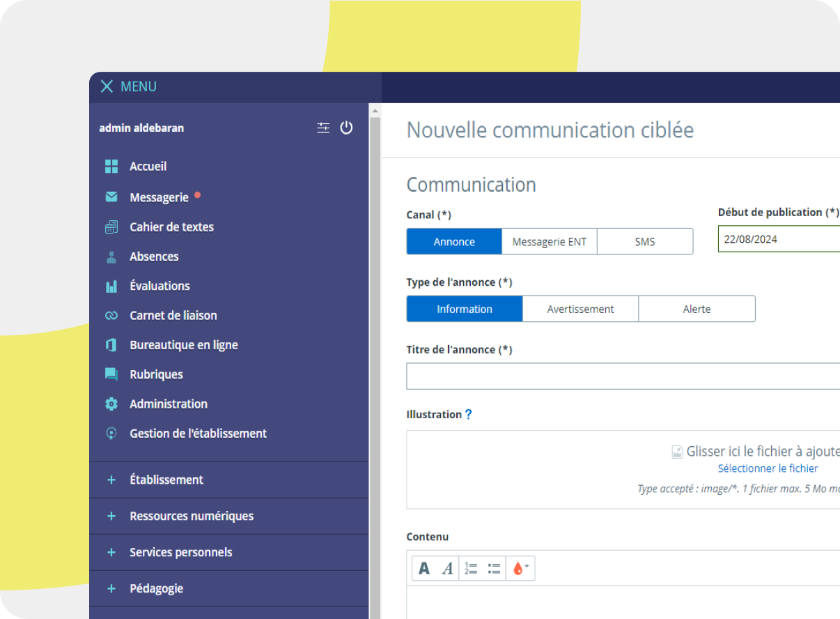The width and height of the screenshot is (840, 619).
Task: Toggle italic text formatting in editor
Action: (x=447, y=568)
